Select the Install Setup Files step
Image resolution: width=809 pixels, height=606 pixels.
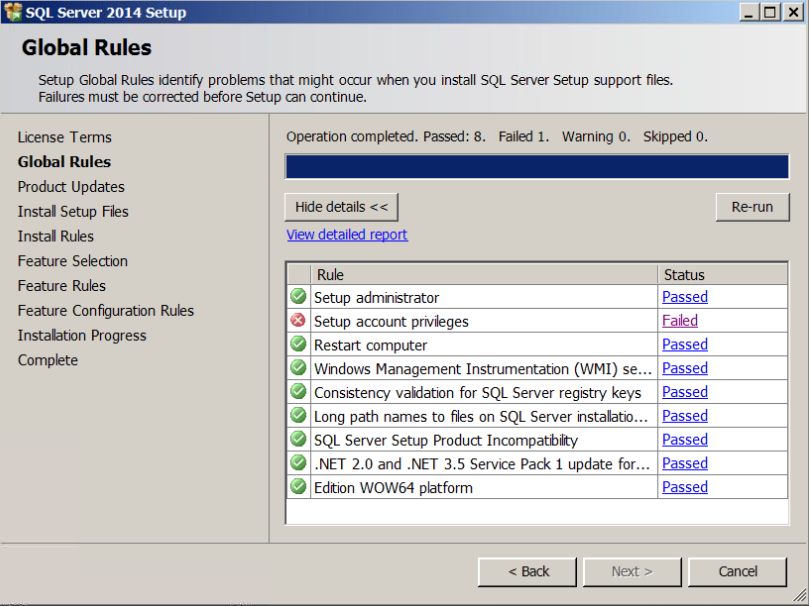click(x=73, y=211)
